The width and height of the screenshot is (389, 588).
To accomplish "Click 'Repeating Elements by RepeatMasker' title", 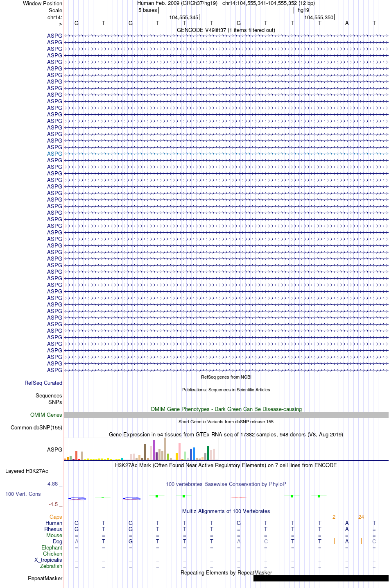I will click(226, 572).
